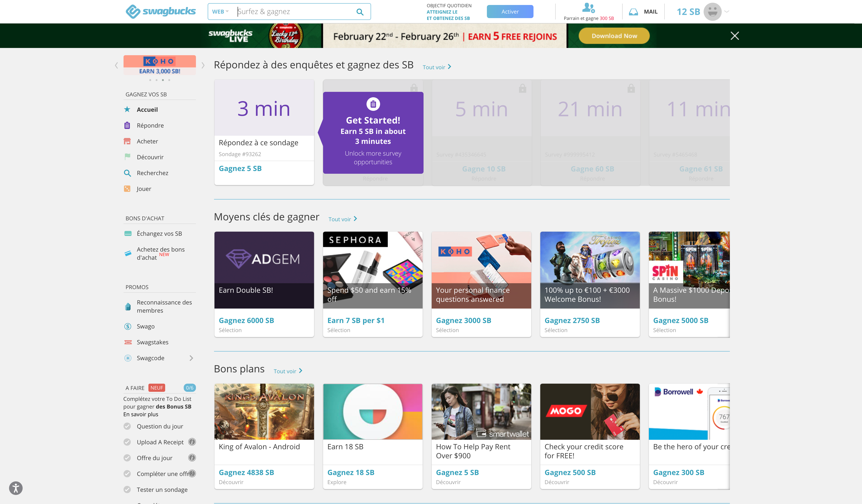862x504 pixels.
Task: Open the MAIL inbox icon
Action: (633, 12)
